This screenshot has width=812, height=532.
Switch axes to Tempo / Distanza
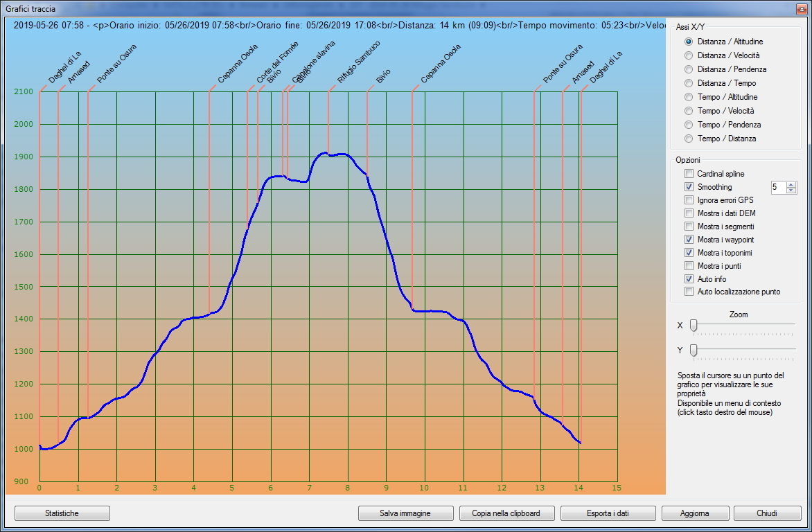tap(689, 139)
